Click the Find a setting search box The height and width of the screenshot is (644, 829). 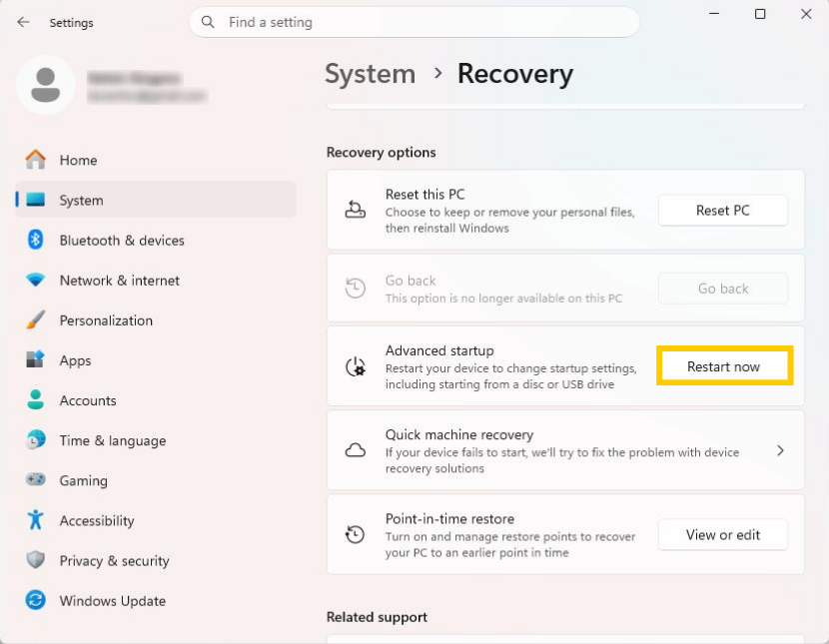[414, 22]
